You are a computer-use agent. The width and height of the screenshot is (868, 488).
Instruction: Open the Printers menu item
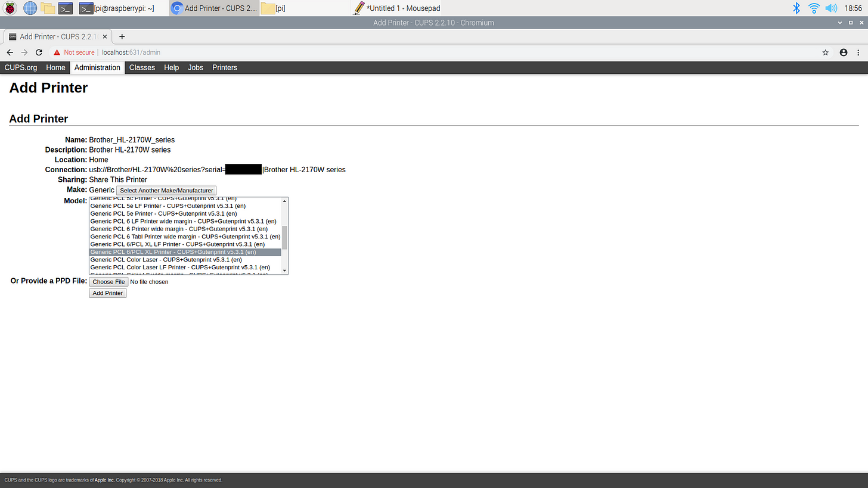point(225,67)
